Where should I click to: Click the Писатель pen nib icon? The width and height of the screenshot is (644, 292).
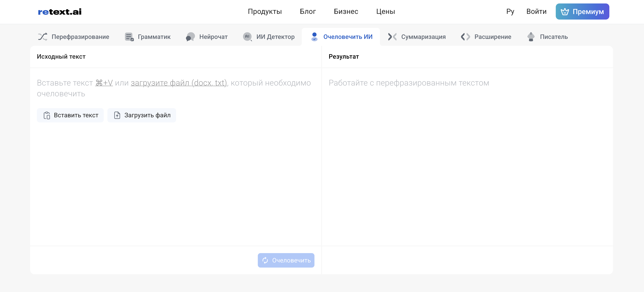click(531, 37)
